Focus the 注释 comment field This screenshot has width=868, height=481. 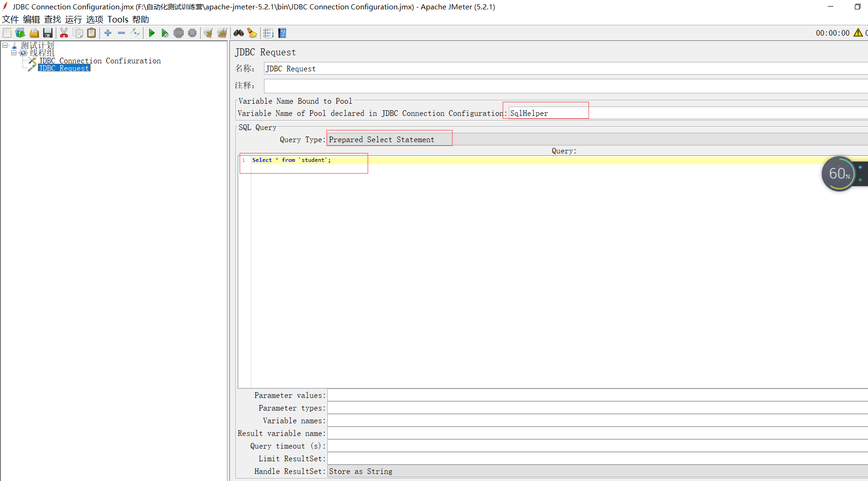(566, 85)
